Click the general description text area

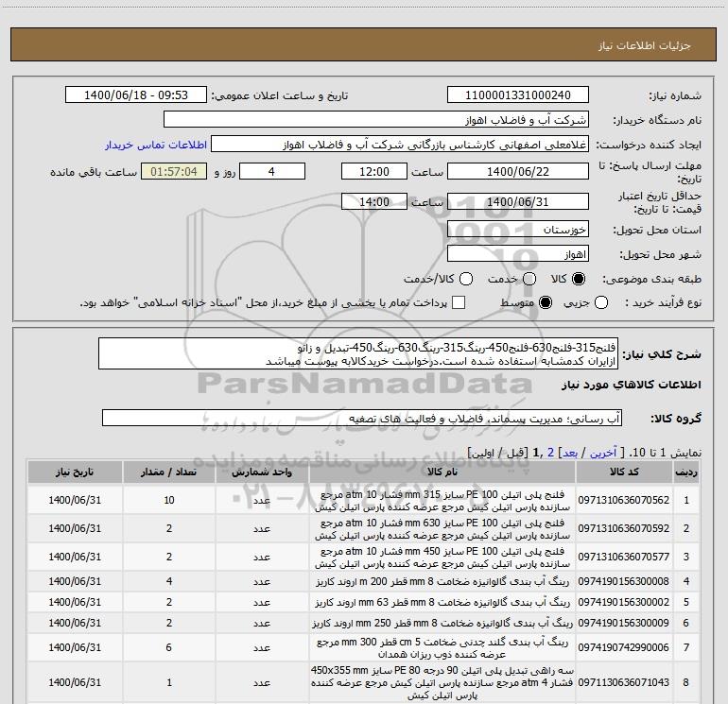coord(358,353)
